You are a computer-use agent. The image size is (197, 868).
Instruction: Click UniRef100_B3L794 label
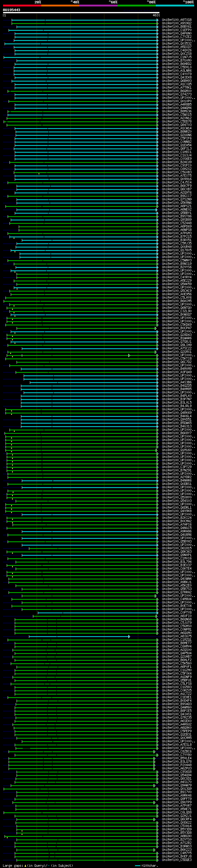176,562
